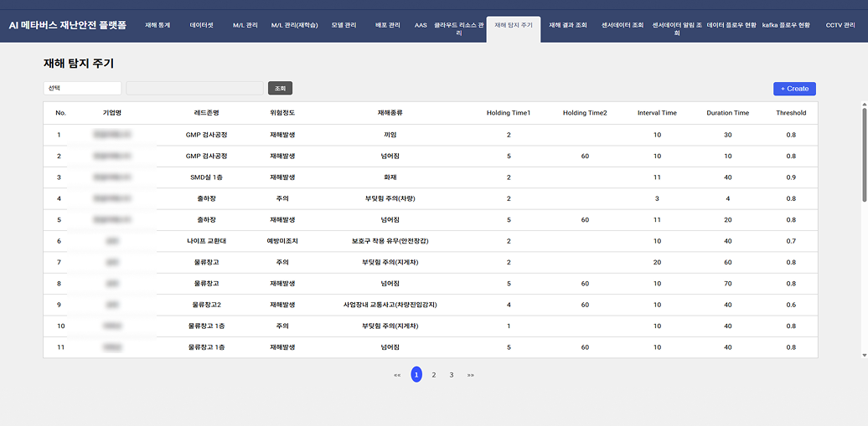
Task: Click 부딪힘 주의(차량) cell
Action: tap(390, 198)
